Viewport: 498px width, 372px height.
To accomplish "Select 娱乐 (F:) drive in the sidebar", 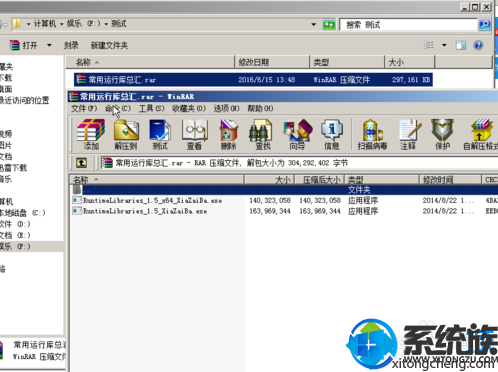I will pyautogui.click(x=15, y=246).
